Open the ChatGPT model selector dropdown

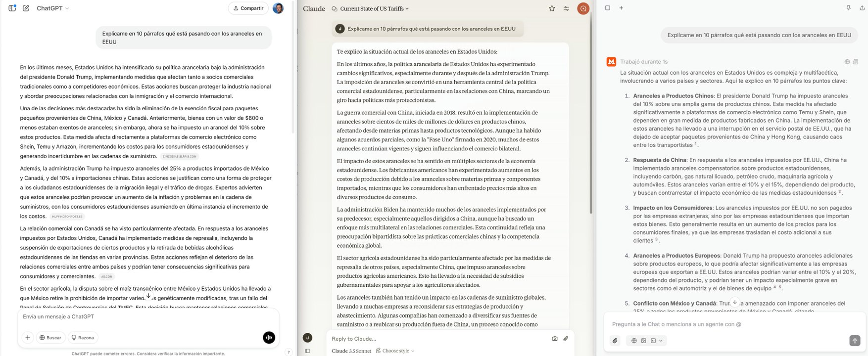52,8
